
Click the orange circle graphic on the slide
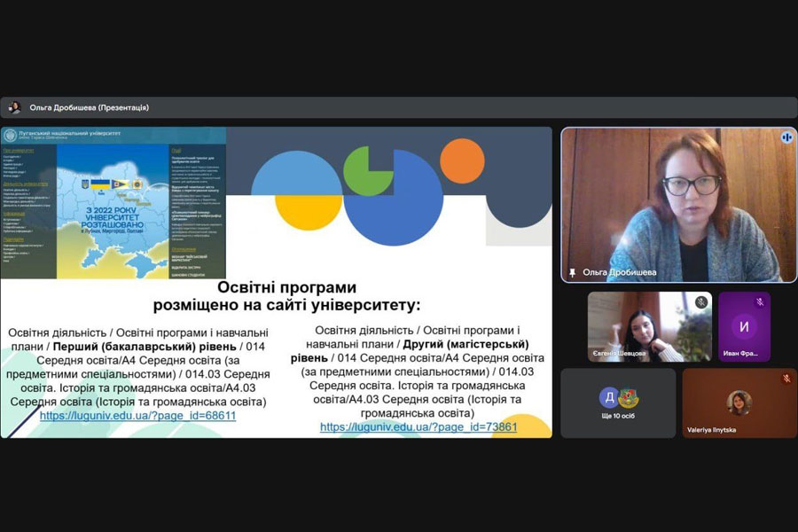(462, 160)
